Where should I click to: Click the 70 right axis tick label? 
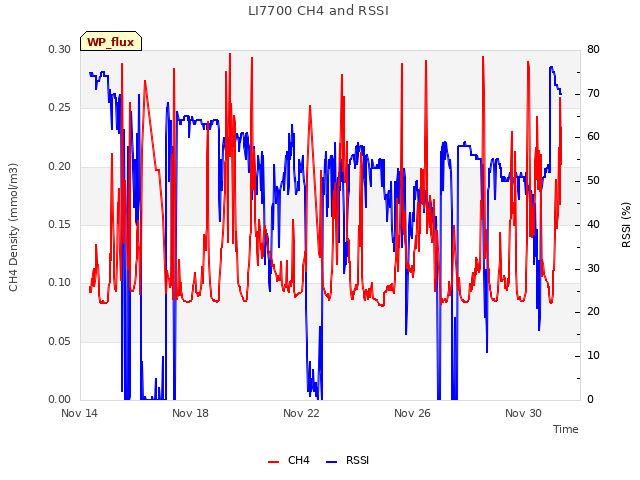(x=593, y=93)
